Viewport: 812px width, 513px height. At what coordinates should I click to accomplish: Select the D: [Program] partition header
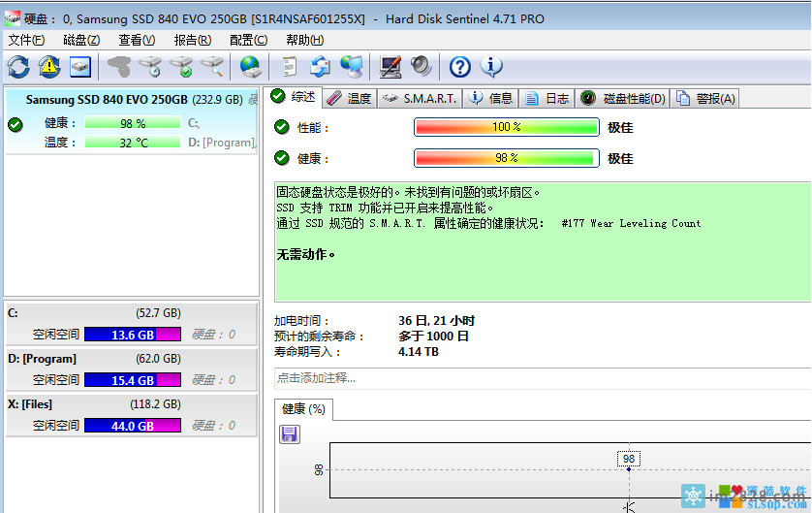(x=42, y=359)
